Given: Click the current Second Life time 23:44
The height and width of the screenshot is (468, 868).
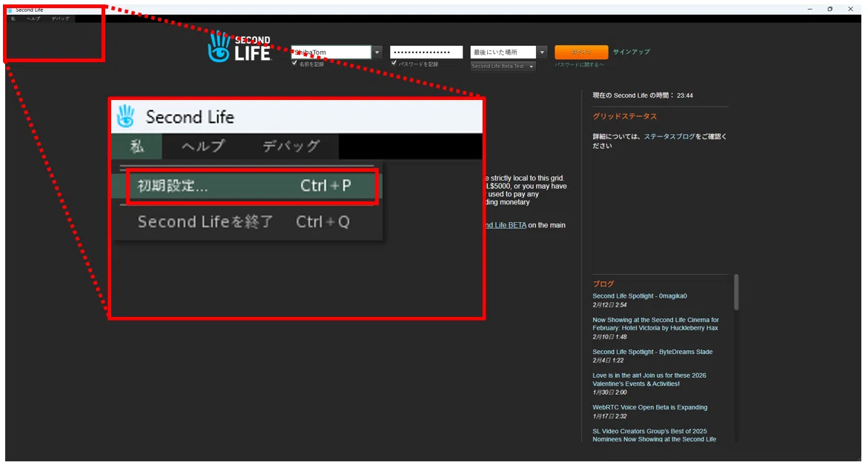Looking at the screenshot, I should click(685, 96).
